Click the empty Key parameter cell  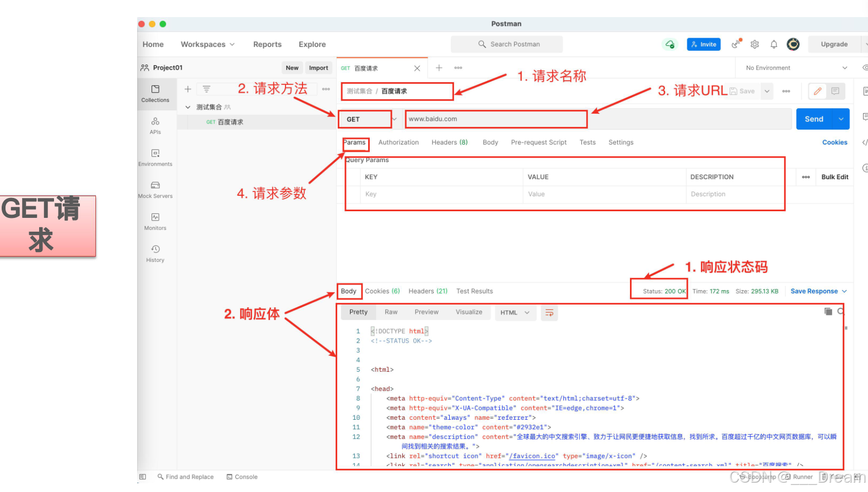[x=441, y=194]
